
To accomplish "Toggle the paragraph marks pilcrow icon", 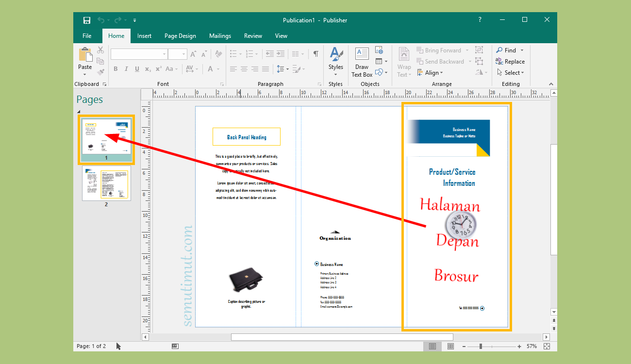I will tap(316, 54).
